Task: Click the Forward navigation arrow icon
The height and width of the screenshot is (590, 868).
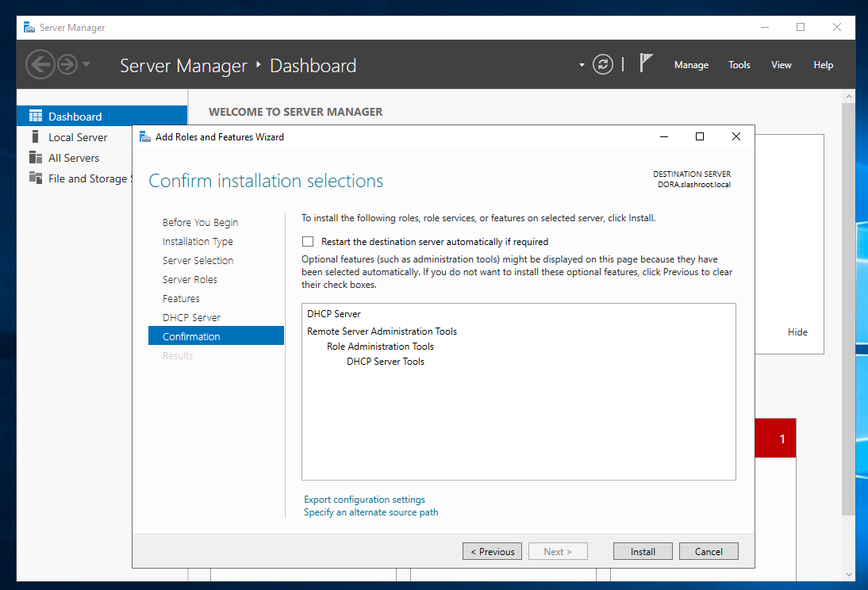Action: (x=67, y=64)
